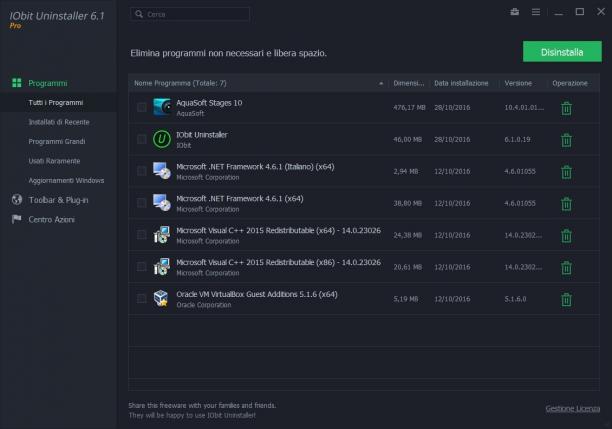The width and height of the screenshot is (612, 429).
Task: Open the Programmi section
Action: coord(48,83)
